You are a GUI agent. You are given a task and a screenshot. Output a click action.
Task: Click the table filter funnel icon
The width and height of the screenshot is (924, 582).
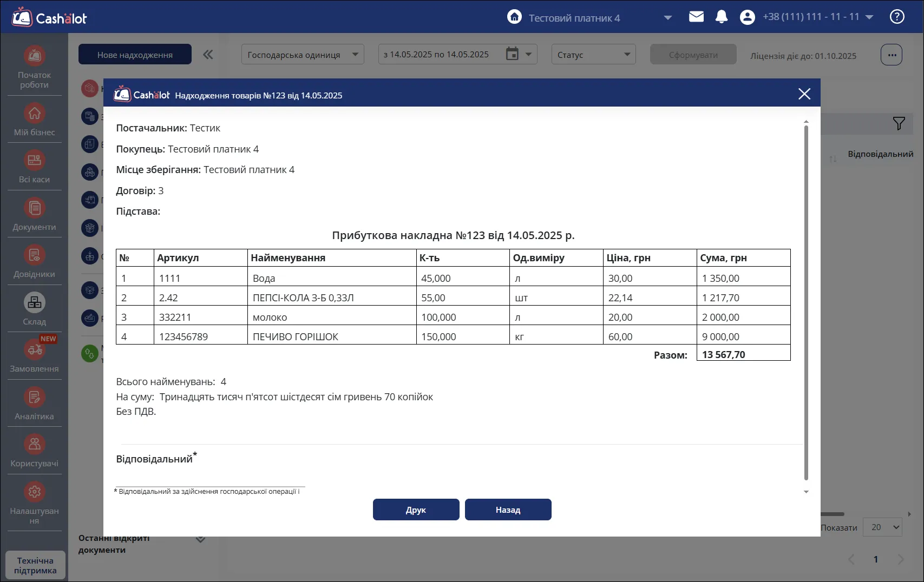pyautogui.click(x=899, y=124)
